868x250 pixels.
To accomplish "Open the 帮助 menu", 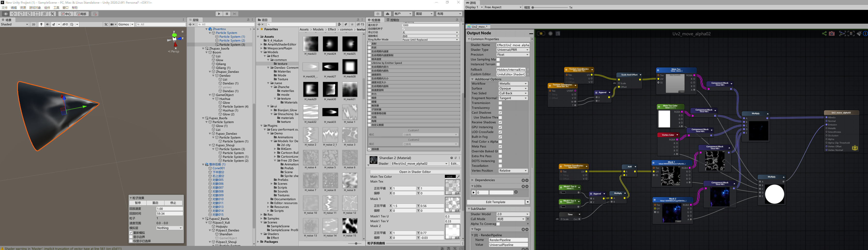I will pos(75,8).
